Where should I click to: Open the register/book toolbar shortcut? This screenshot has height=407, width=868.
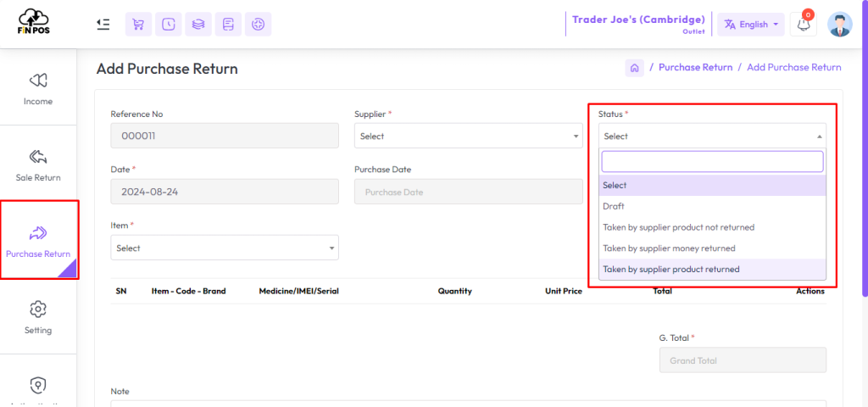tap(228, 25)
